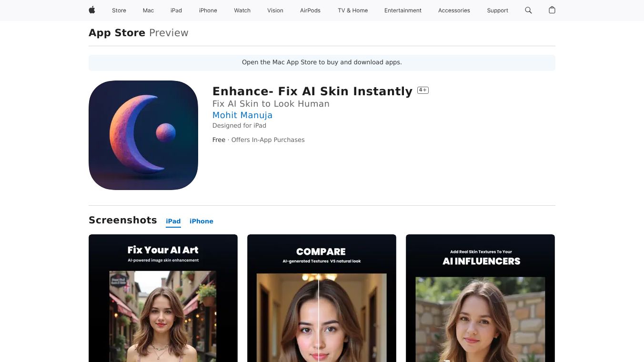The height and width of the screenshot is (362, 644).
Task: Open the Entertainment menu
Action: pos(403,10)
